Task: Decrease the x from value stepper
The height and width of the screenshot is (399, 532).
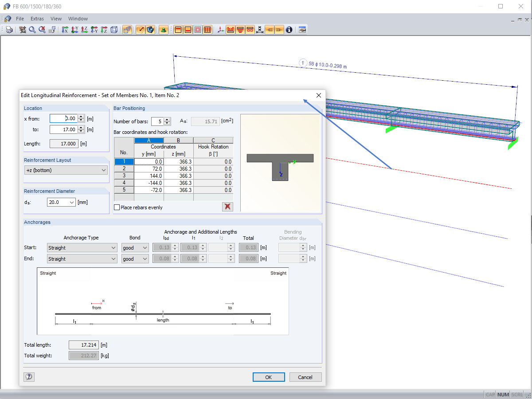Action: [81, 120]
